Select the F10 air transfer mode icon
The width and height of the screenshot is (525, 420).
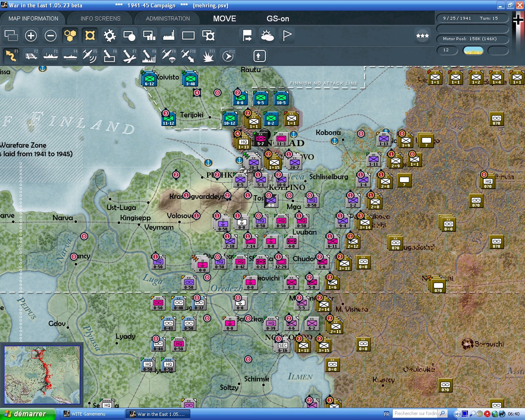[188, 56]
